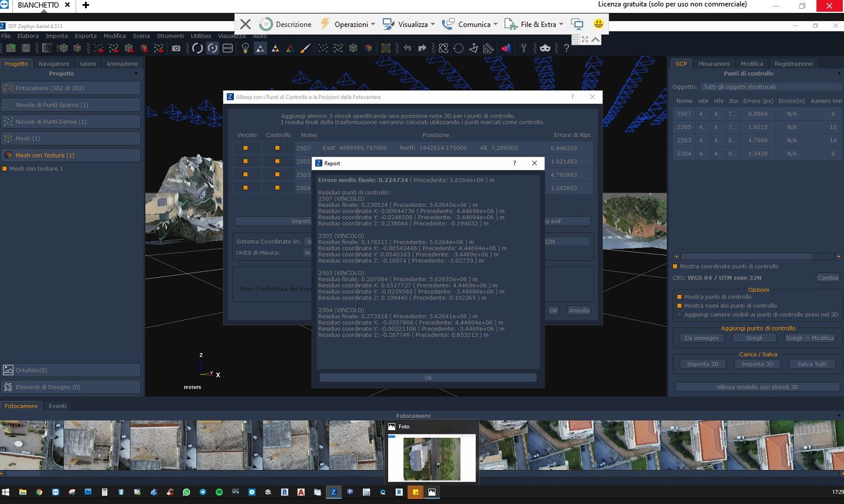844x504 pixels.
Task: Open the File & Extra dropdown
Action: [534, 24]
